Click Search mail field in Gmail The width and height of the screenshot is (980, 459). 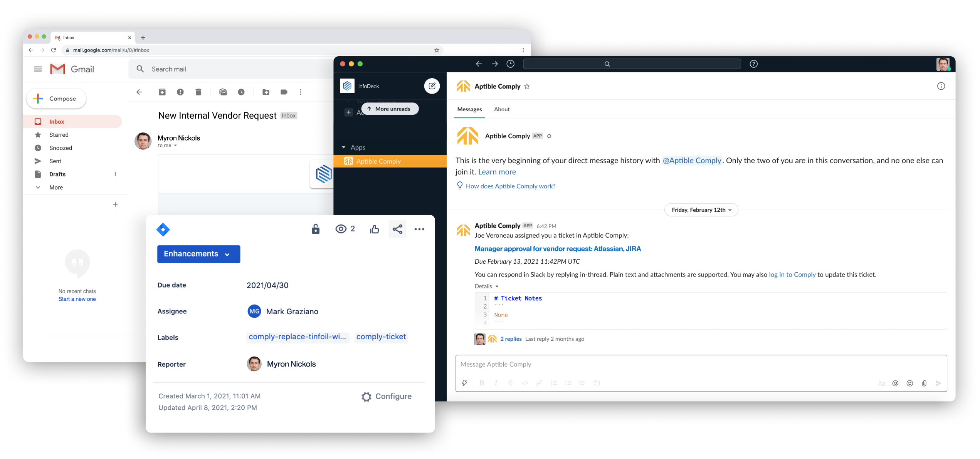(x=231, y=69)
